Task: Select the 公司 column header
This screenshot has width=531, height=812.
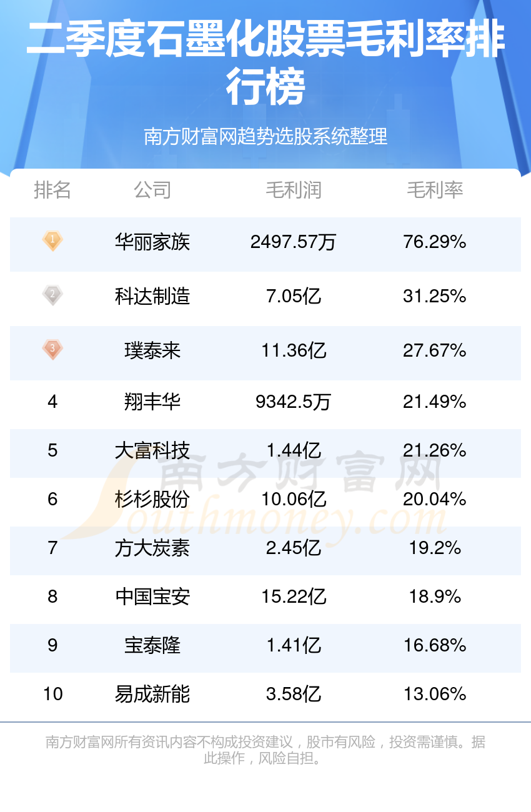Action: tap(152, 190)
